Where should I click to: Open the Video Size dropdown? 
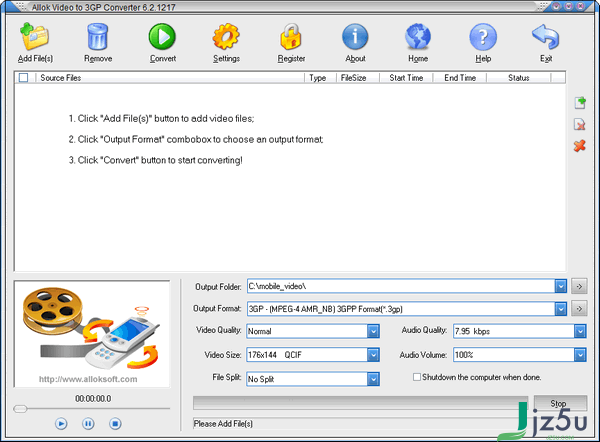(373, 355)
